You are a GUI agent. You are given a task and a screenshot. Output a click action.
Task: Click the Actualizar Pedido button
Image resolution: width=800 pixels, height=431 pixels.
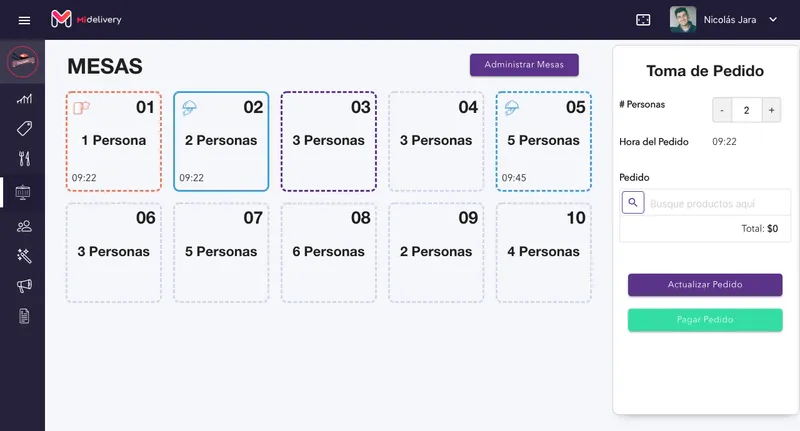coord(705,285)
